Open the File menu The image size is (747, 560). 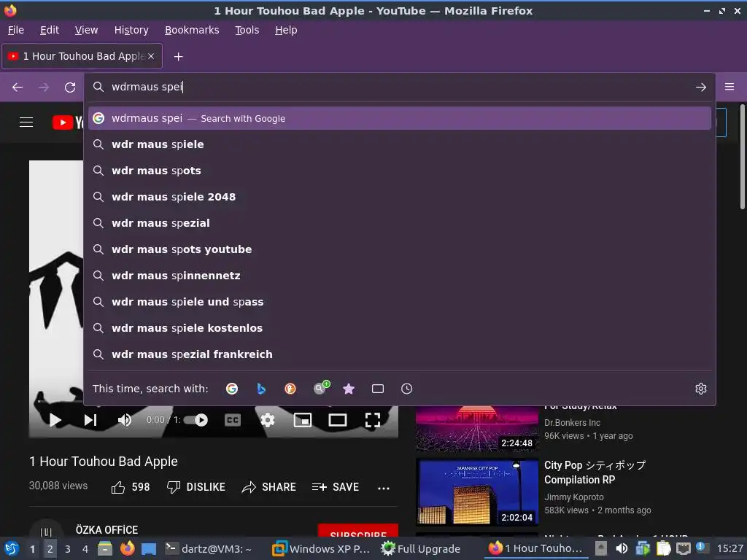(16, 30)
